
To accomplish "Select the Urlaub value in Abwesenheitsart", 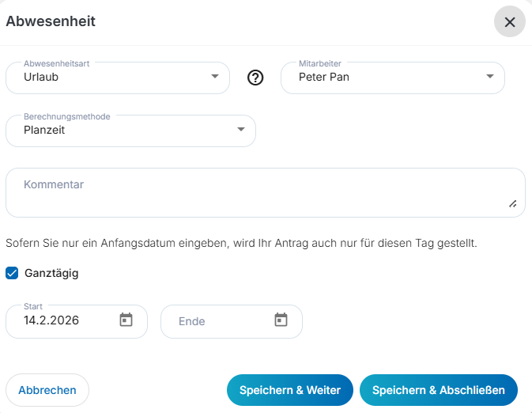I will pos(41,78).
